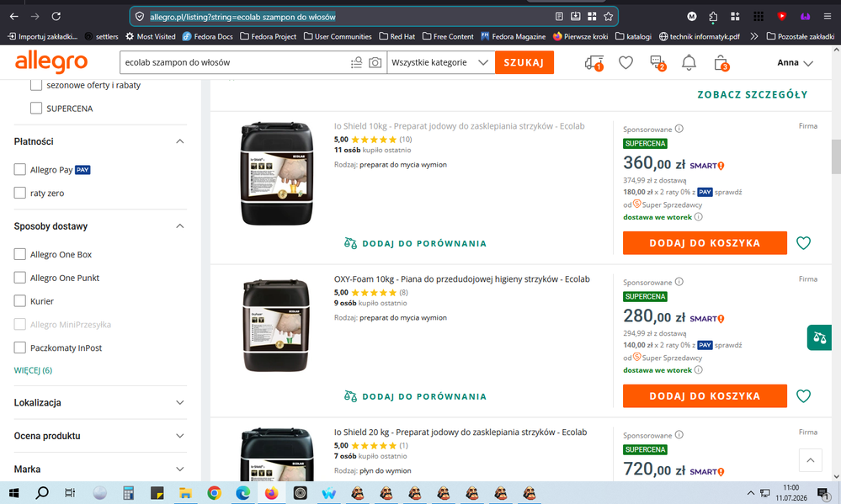Click delivery info icon for Io Shield 10kg
The width and height of the screenshot is (841, 504).
point(699,216)
